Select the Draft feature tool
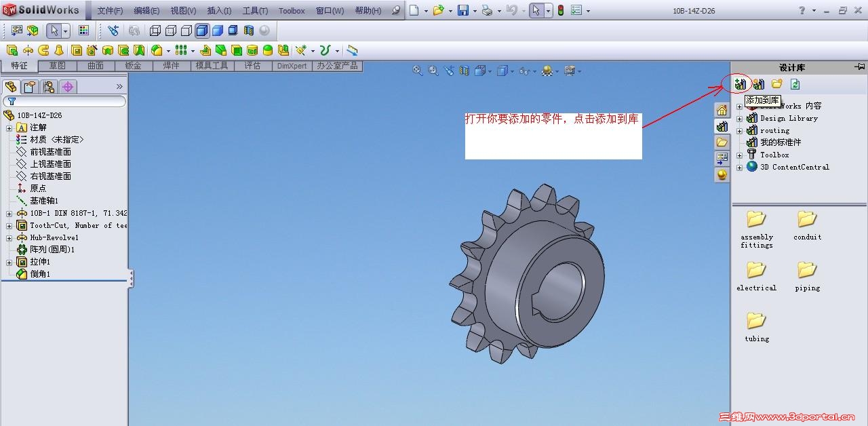The image size is (868, 426). [x=220, y=50]
